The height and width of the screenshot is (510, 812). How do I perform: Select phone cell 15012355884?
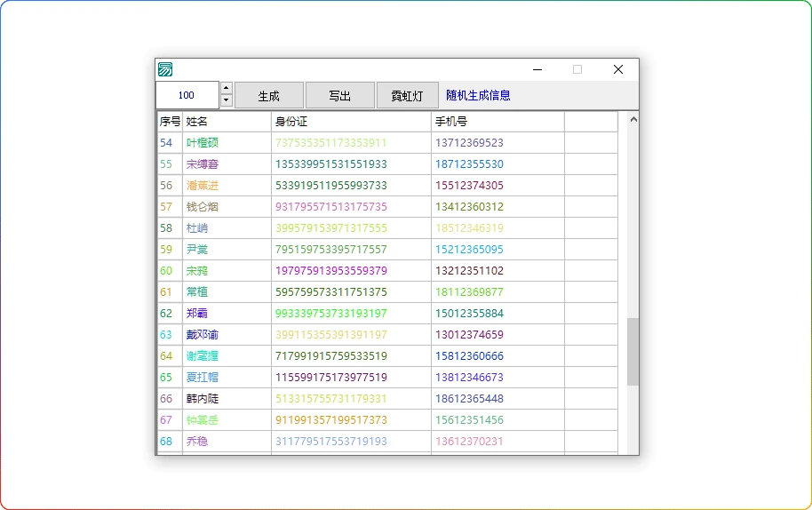(498, 314)
